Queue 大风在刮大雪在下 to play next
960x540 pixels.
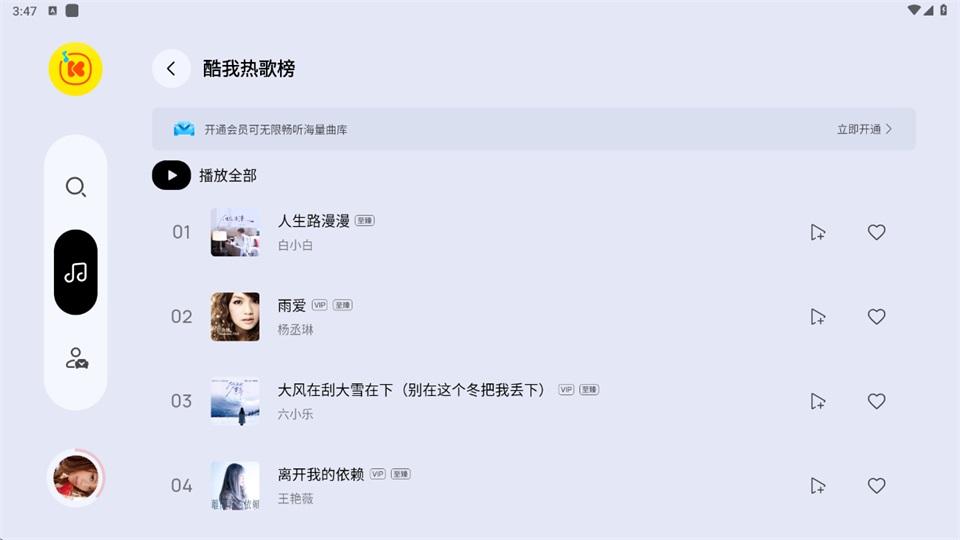coord(818,401)
